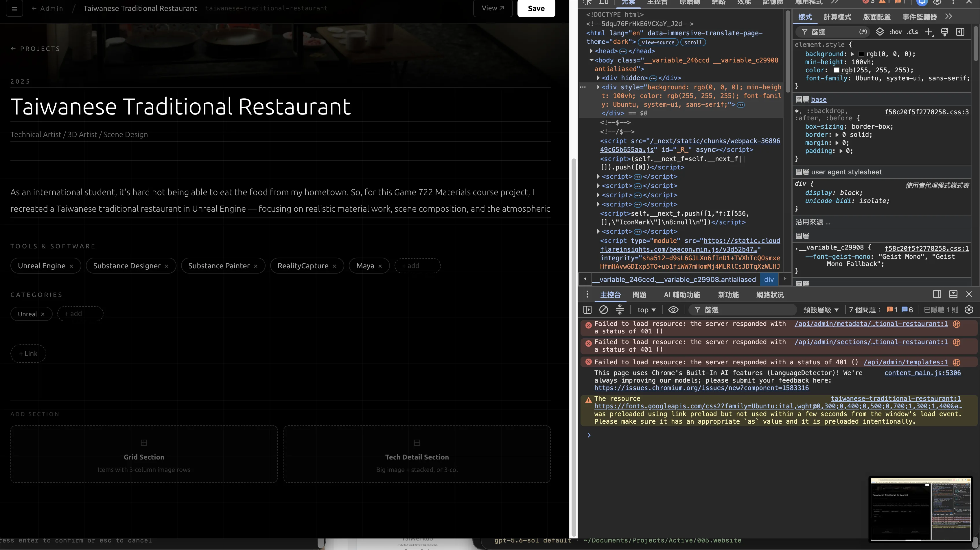Expand the selected div style node
Image resolution: width=980 pixels, height=550 pixels.
click(598, 87)
